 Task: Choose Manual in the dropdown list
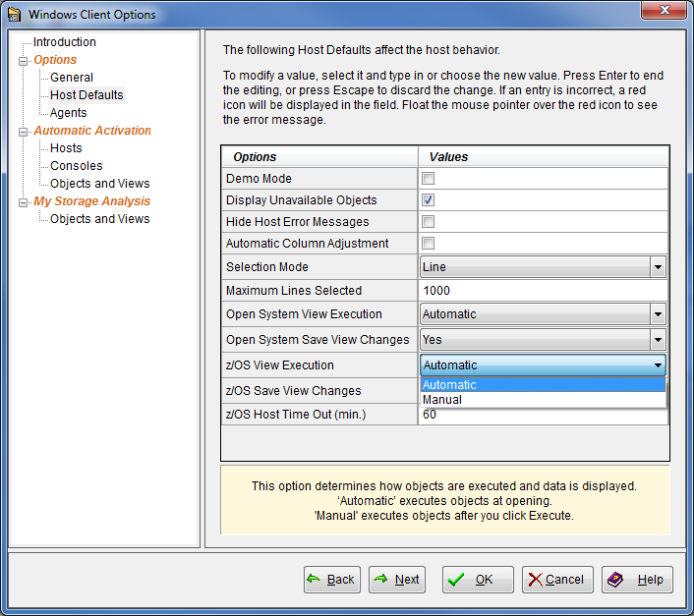pyautogui.click(x=543, y=400)
